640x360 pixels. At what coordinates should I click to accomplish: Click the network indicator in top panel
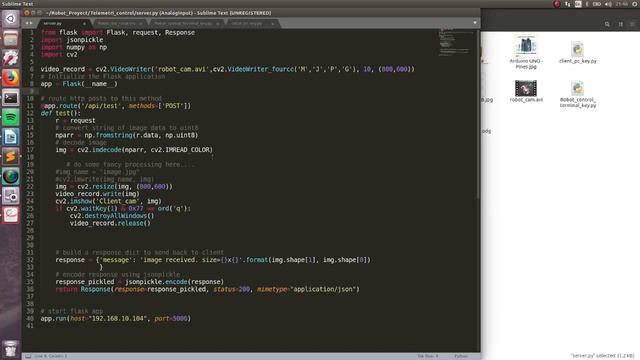(568, 4)
